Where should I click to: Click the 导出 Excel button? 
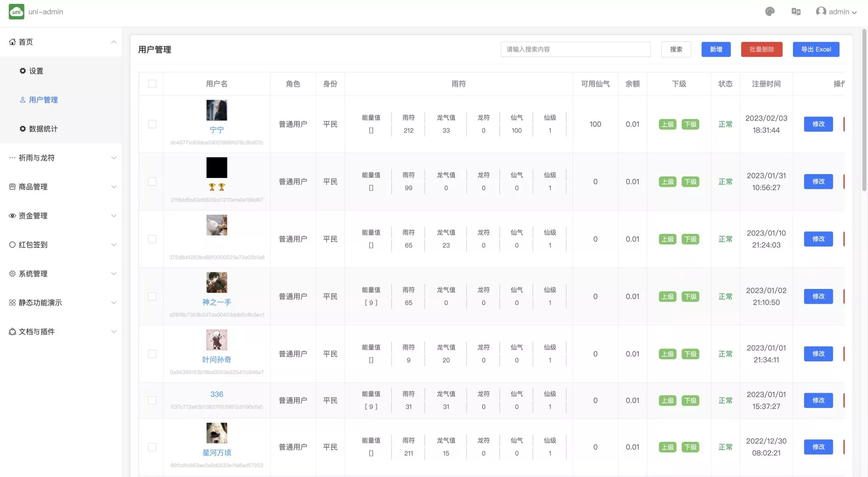click(816, 49)
